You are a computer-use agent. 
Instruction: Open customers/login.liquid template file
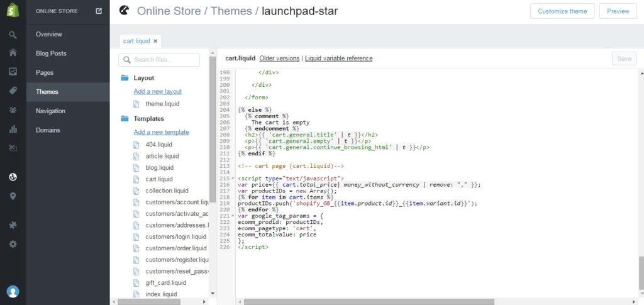[176, 237]
